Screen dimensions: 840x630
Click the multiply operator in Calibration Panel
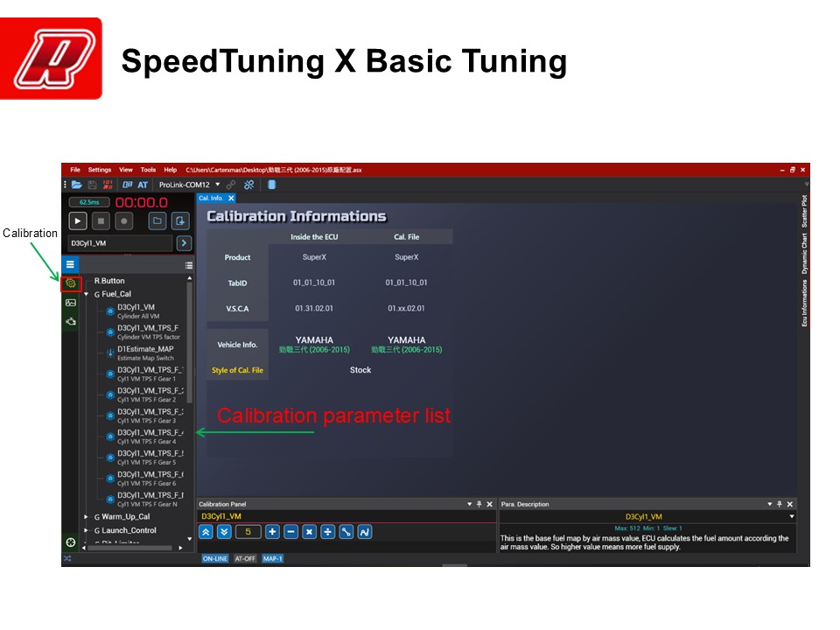click(x=309, y=532)
